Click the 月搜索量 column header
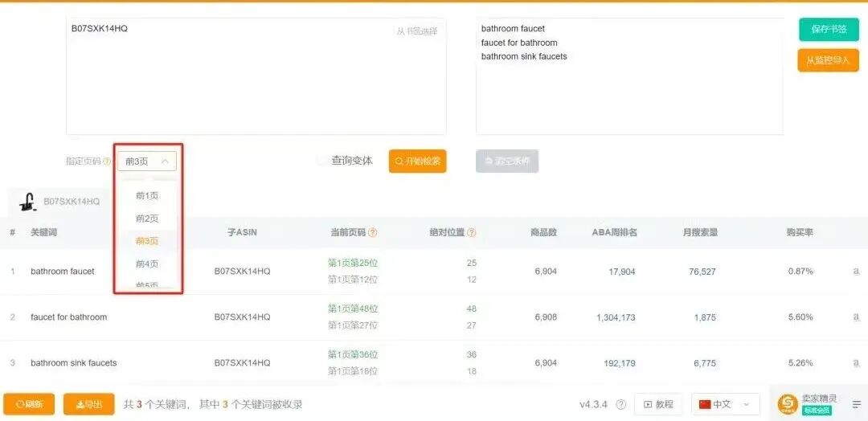Screen dimensions: 868x421 [x=700, y=233]
